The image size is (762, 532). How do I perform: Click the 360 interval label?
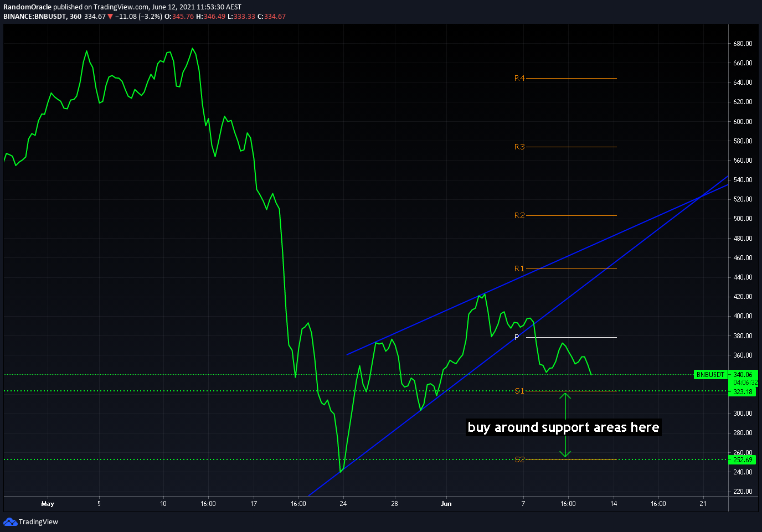76,17
